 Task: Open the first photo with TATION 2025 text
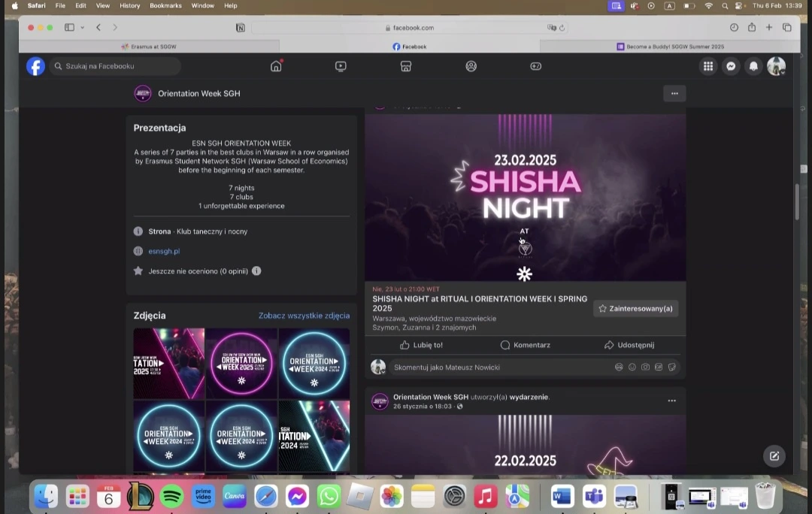(169, 364)
